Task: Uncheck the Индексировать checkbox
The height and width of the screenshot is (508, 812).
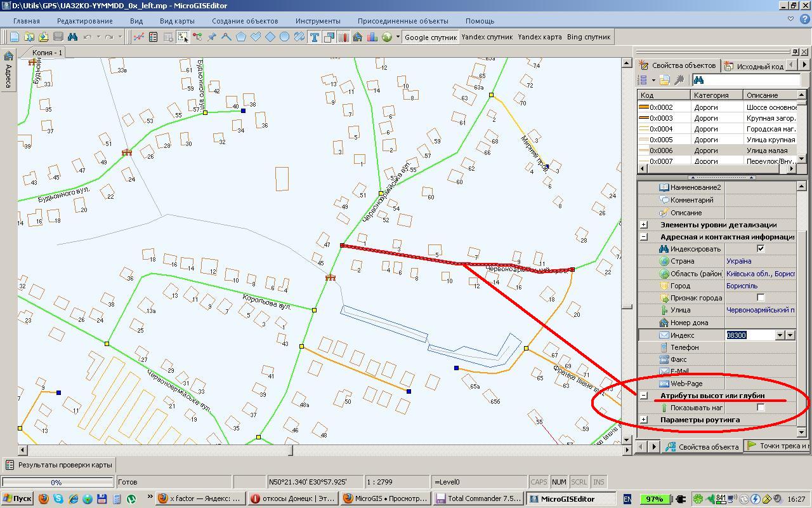Action: 761,249
